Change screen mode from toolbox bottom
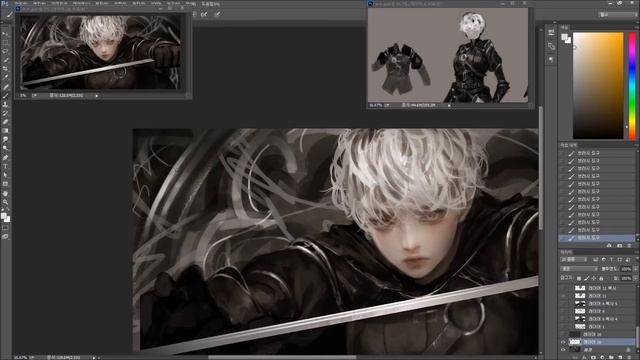The image size is (640, 360). [x=5, y=236]
